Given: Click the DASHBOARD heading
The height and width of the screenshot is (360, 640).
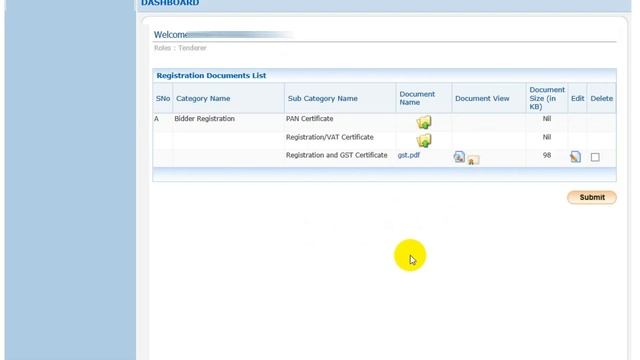Looking at the screenshot, I should 170,3.
